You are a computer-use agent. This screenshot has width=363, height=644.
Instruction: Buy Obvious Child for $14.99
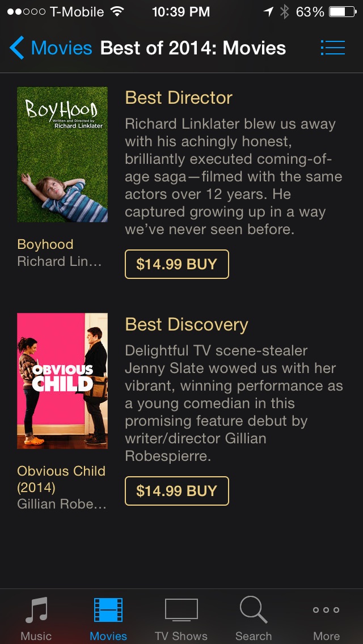176,491
